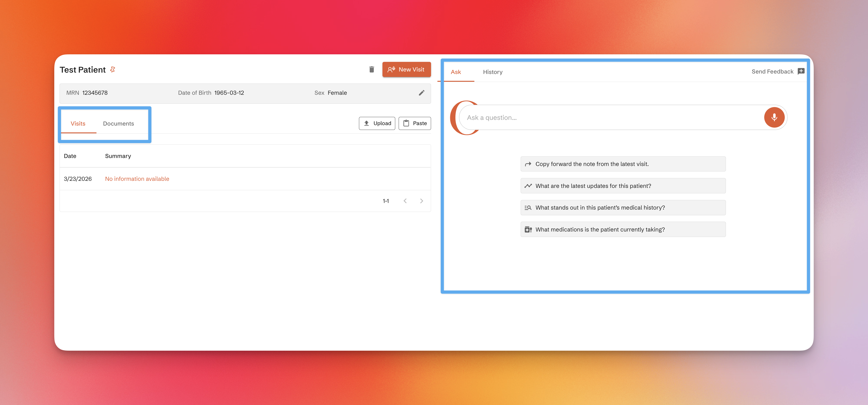Click the Summary column header

point(118,156)
